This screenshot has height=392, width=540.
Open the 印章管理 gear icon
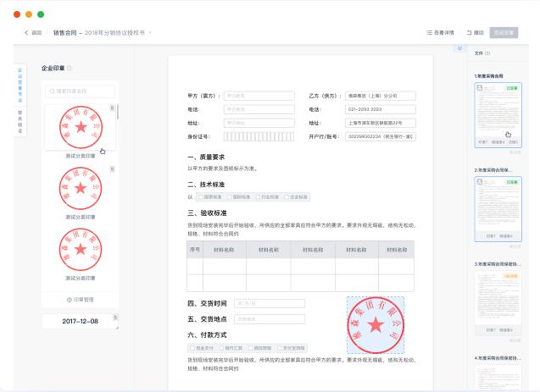(70, 300)
